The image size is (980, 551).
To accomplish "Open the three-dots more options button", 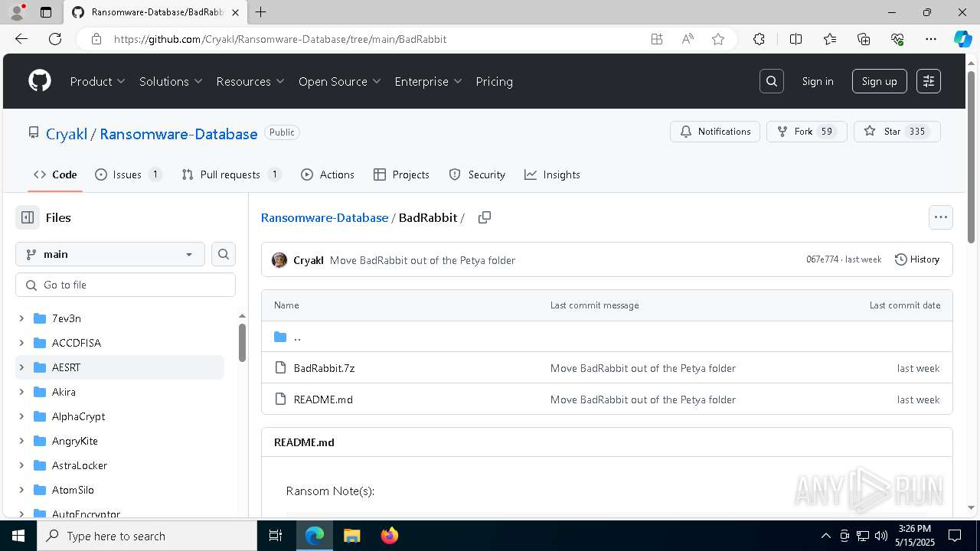I will click(941, 217).
